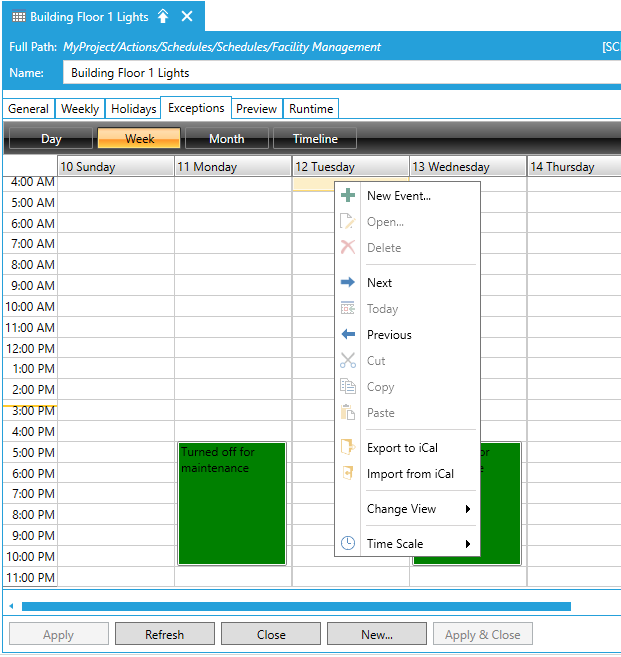Screen dimensions: 621x657
Task: Switch calendar to Timeline view
Action: pyautogui.click(x=314, y=139)
